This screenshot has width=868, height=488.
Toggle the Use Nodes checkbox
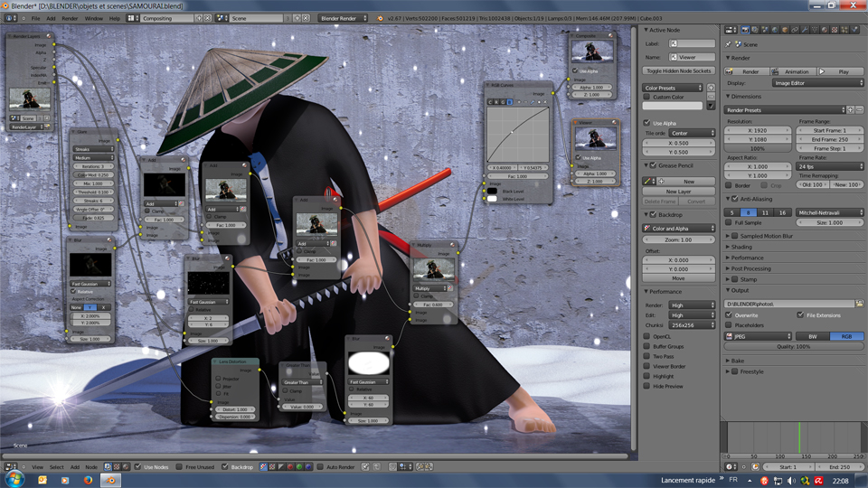tap(137, 467)
